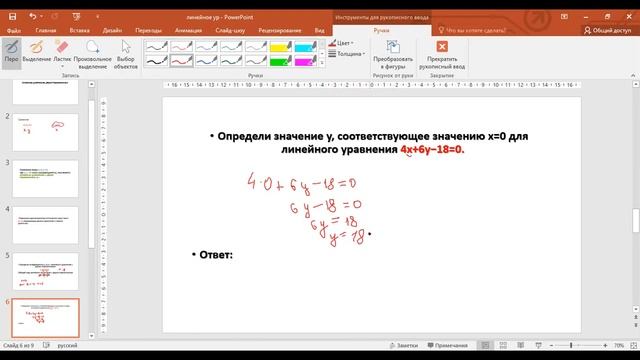Zoom in with plus button
Viewport: 640px width, 360px height.
pos(605,345)
